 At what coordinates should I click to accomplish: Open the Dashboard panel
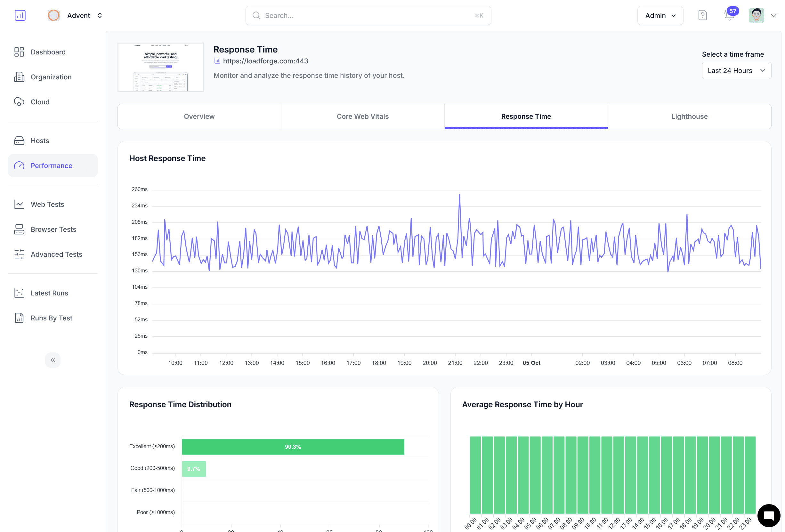tap(48, 52)
